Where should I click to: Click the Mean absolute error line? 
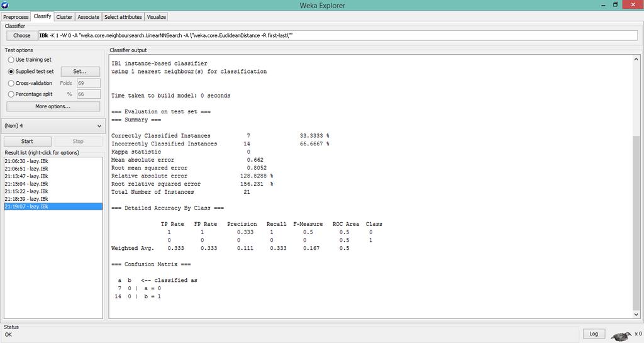tap(187, 160)
